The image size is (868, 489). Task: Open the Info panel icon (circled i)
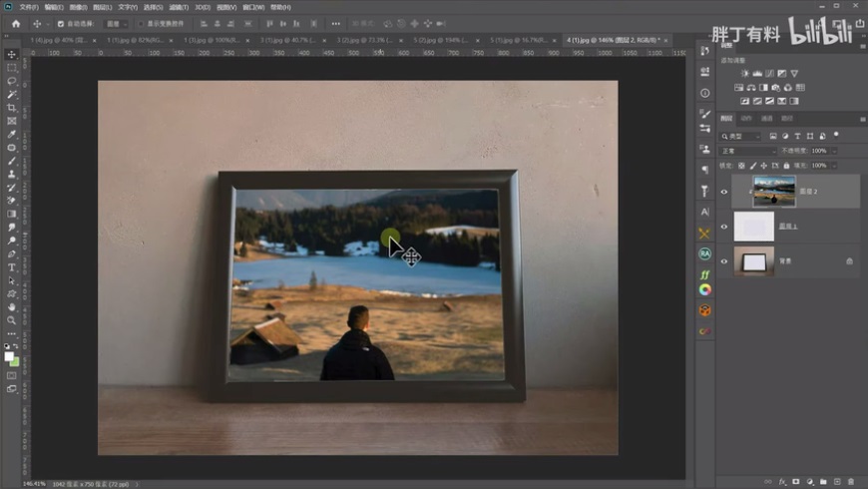click(x=704, y=93)
